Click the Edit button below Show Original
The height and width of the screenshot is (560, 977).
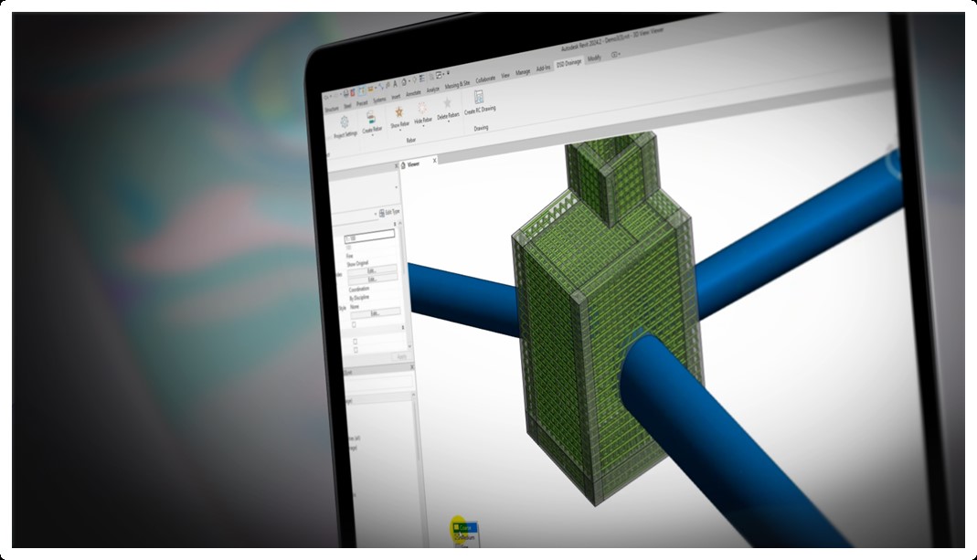(372, 270)
